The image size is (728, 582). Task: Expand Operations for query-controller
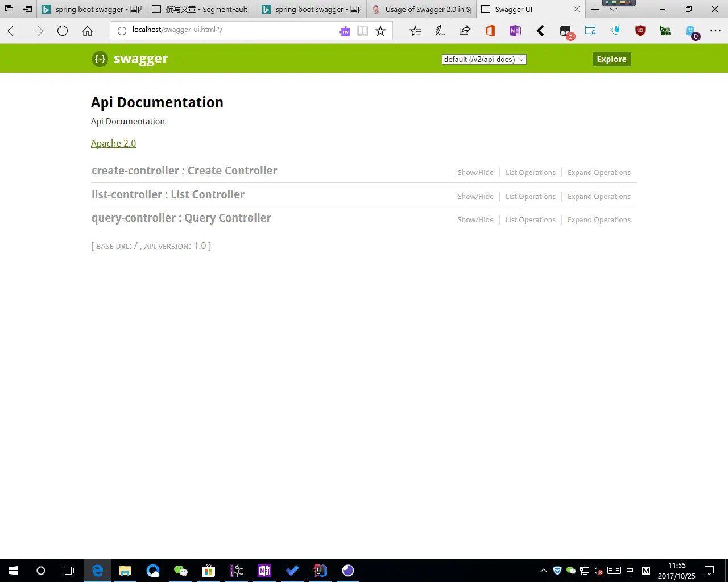coord(599,220)
